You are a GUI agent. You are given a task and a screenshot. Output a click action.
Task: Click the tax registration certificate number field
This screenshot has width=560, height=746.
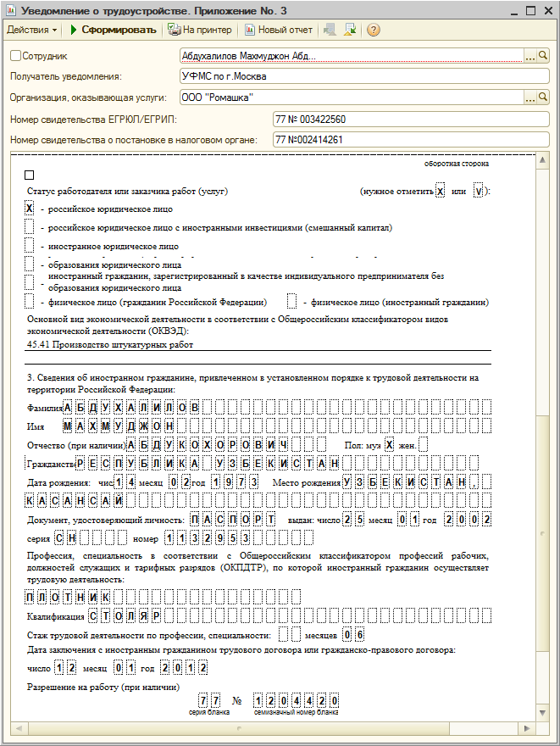pyautogui.click(x=411, y=139)
